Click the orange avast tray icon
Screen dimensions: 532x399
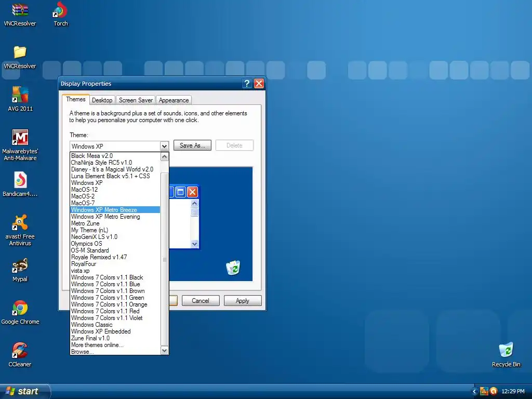pyautogui.click(x=494, y=391)
